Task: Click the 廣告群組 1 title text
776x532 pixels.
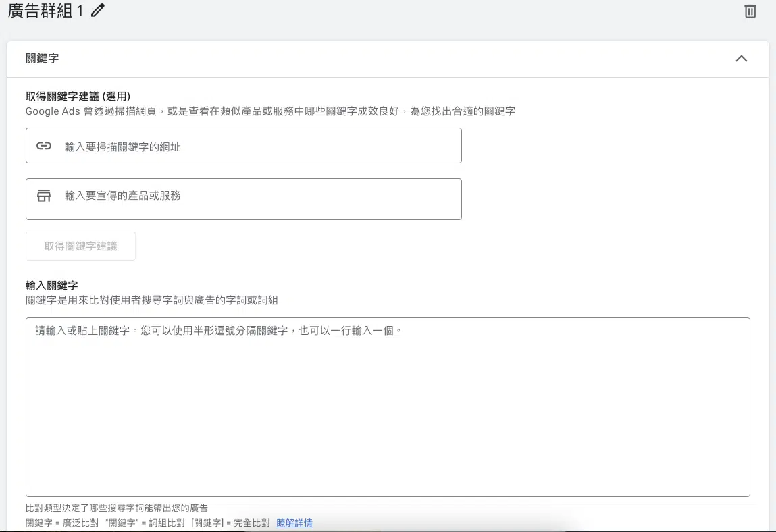Action: pyautogui.click(x=45, y=11)
